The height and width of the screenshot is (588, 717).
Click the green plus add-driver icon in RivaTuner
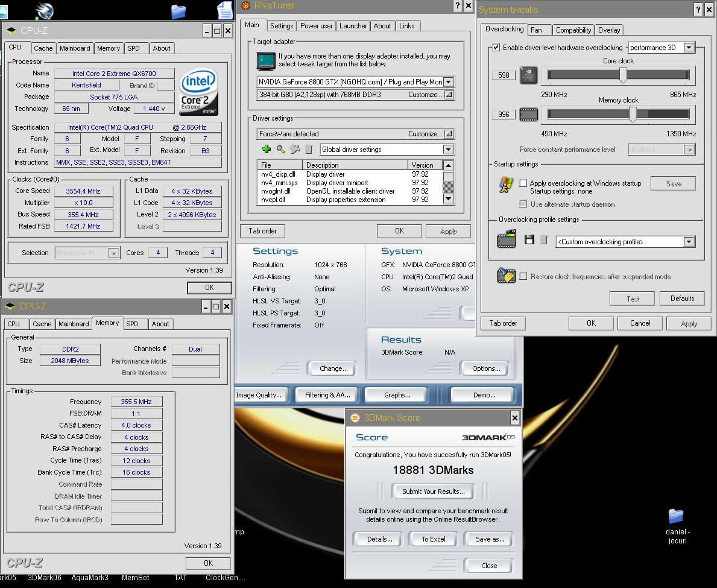[266, 149]
